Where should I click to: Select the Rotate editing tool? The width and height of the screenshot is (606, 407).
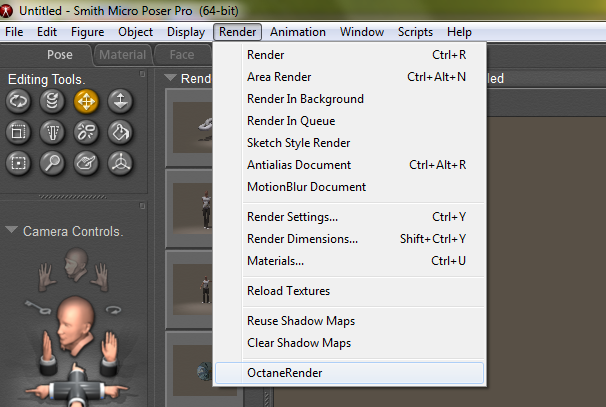coord(18,101)
